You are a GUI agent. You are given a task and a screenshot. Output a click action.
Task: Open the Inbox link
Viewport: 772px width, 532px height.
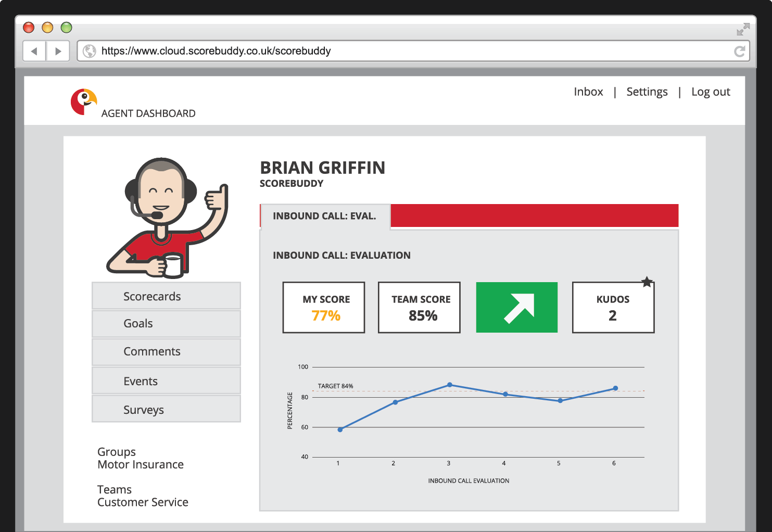point(588,92)
